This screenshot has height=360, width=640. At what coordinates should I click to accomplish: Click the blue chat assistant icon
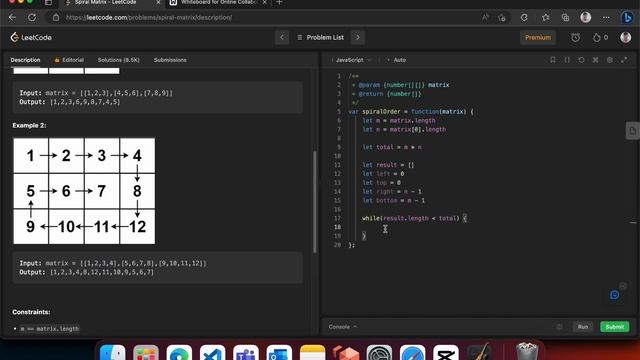(614, 295)
